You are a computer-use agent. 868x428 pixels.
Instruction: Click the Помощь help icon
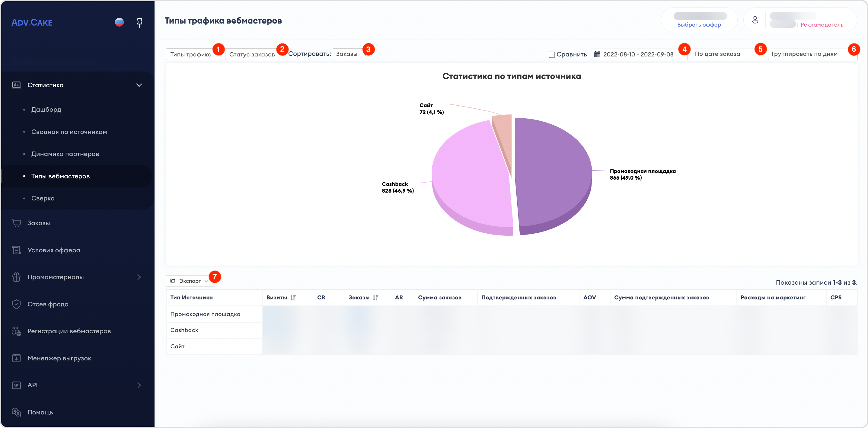point(17,412)
